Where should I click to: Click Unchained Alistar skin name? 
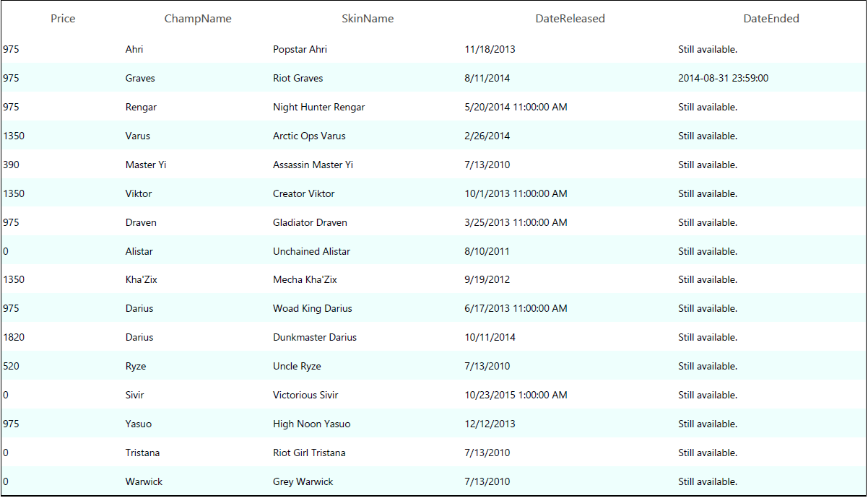pos(311,251)
